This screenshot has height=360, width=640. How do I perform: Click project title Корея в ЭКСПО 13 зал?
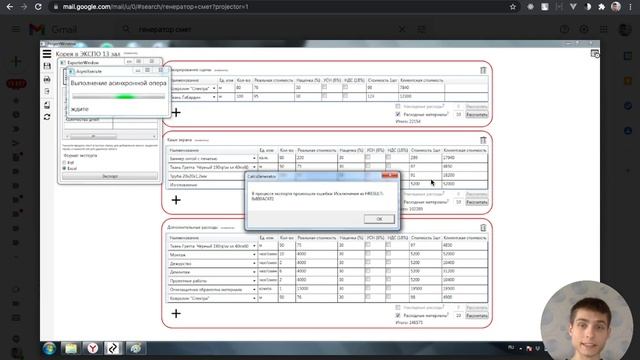pyautogui.click(x=88, y=53)
